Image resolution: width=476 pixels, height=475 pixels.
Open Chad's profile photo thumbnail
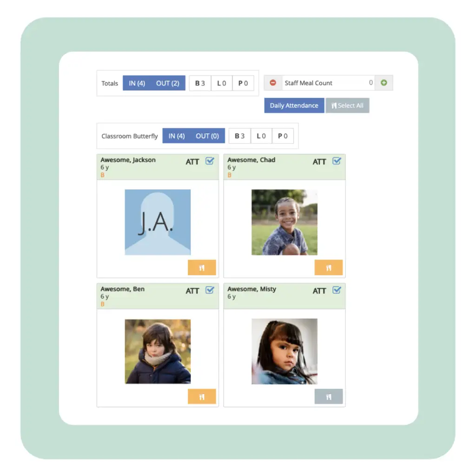tap(284, 222)
